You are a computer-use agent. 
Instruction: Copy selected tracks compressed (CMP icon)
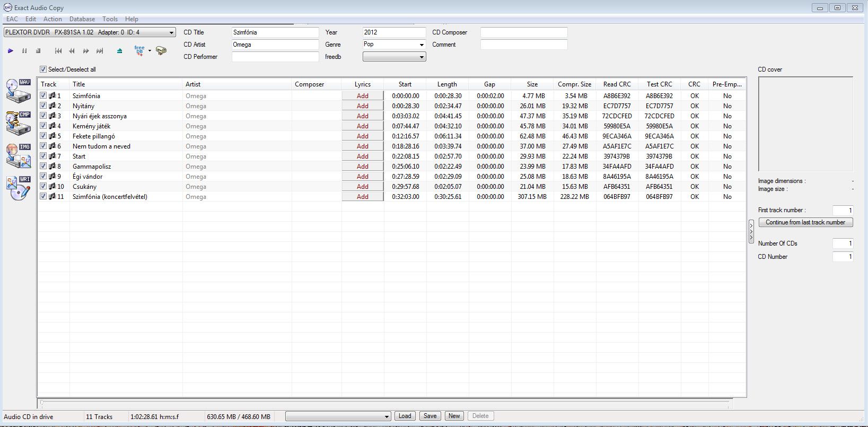click(19, 123)
